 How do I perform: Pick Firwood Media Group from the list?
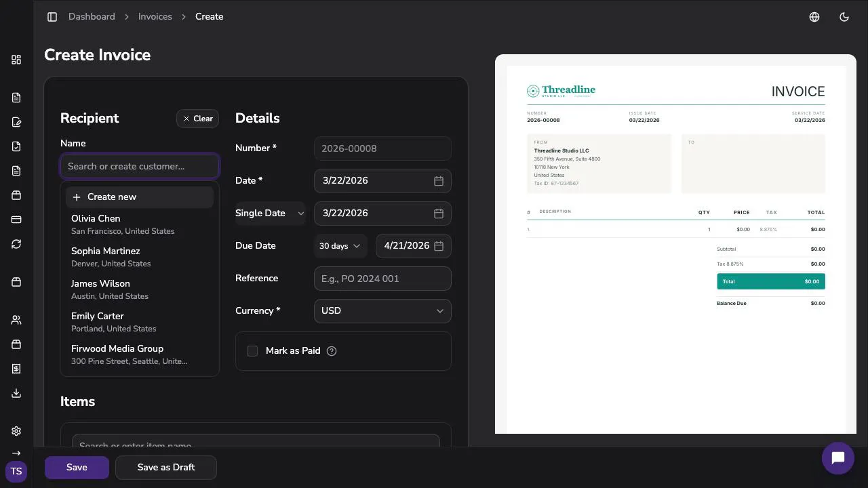coord(140,354)
